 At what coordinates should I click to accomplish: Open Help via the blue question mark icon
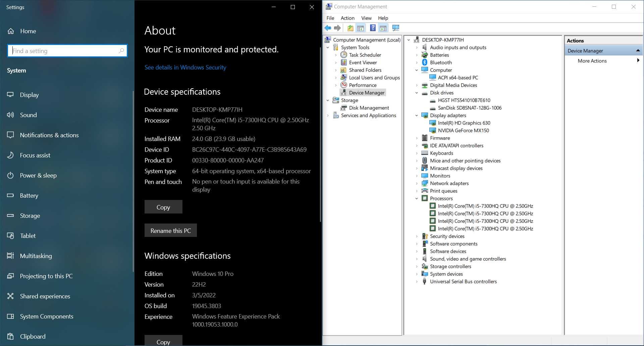click(x=373, y=28)
